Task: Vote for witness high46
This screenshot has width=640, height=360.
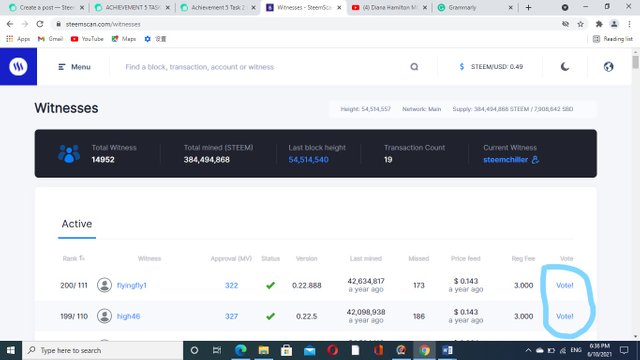Action: click(564, 316)
